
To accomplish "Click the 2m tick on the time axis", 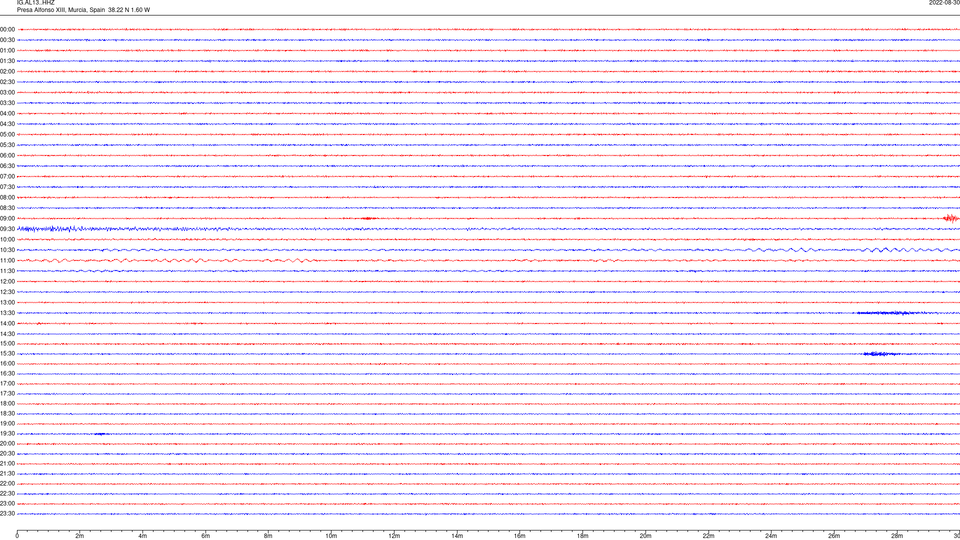I will [x=80, y=536].
